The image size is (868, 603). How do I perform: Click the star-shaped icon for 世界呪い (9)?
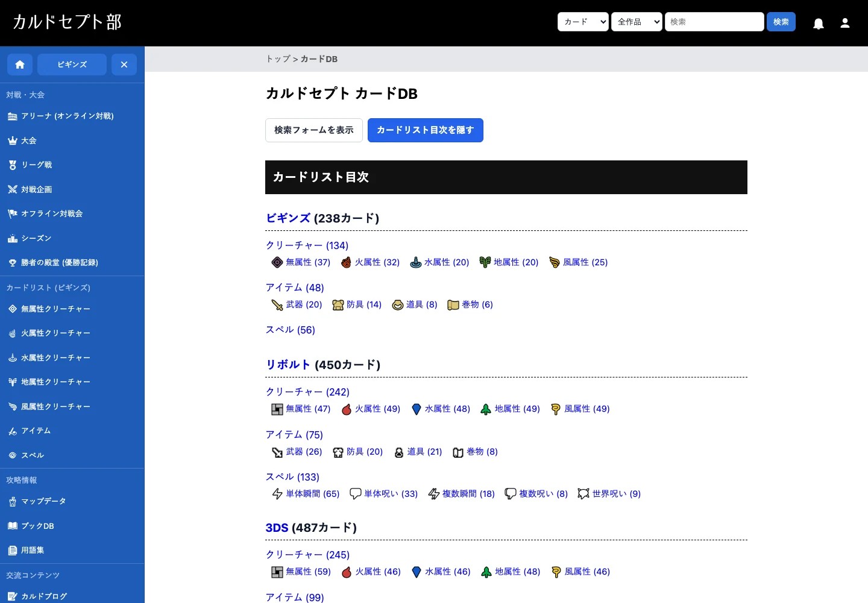point(583,494)
